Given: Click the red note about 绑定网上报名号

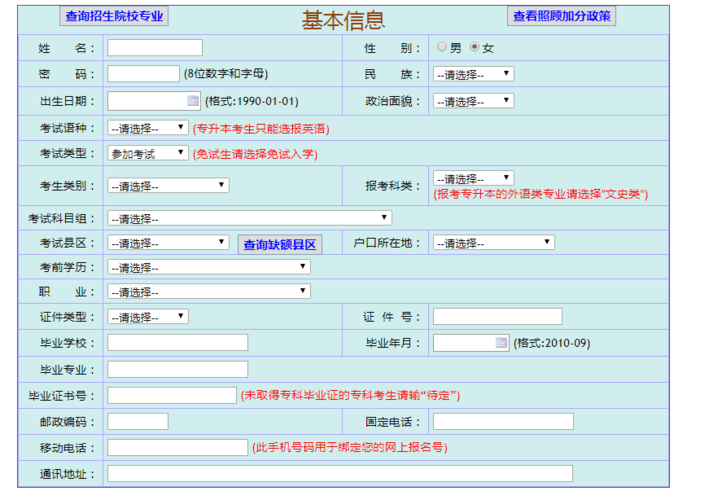Looking at the screenshot, I should [x=350, y=448].
